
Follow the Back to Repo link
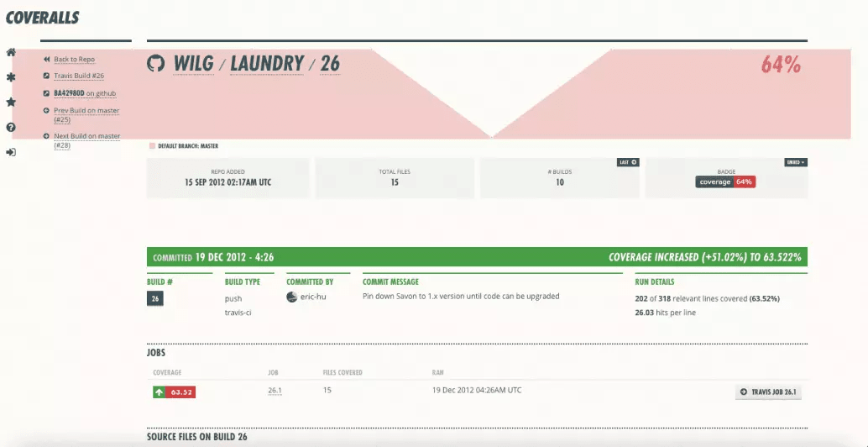point(74,60)
